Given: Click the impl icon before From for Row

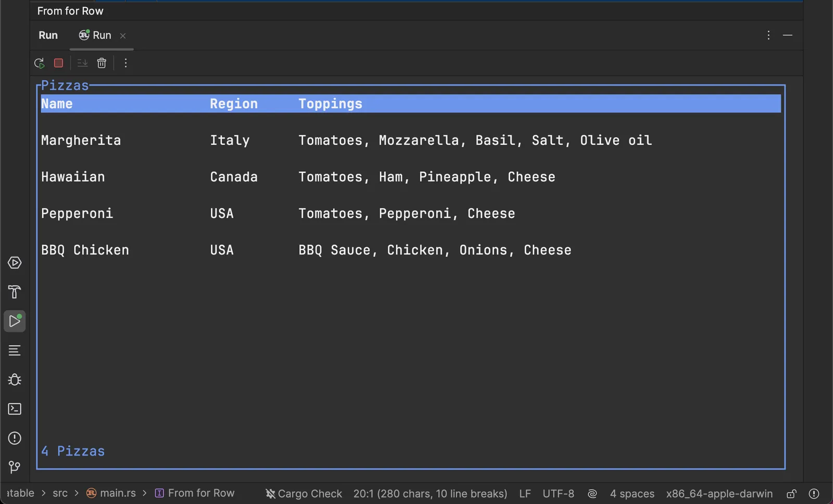Looking at the screenshot, I should pos(160,493).
